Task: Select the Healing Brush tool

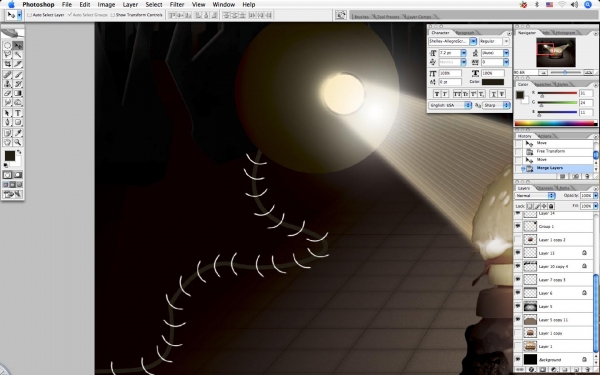Action: click(x=7, y=75)
